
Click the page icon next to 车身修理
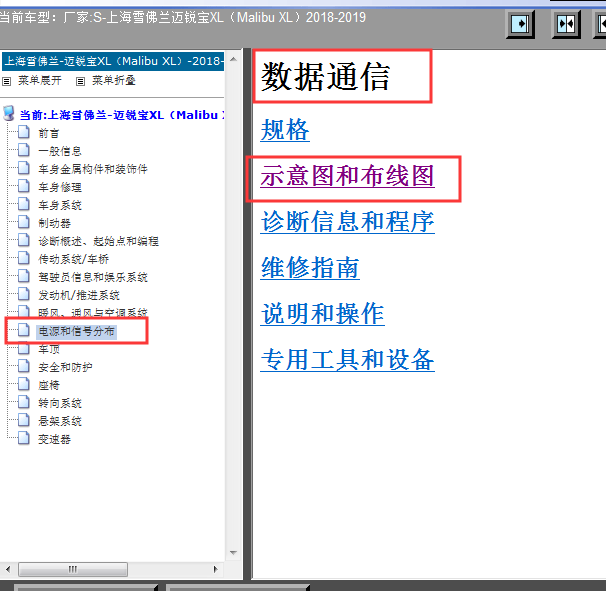pyautogui.click(x=24, y=186)
